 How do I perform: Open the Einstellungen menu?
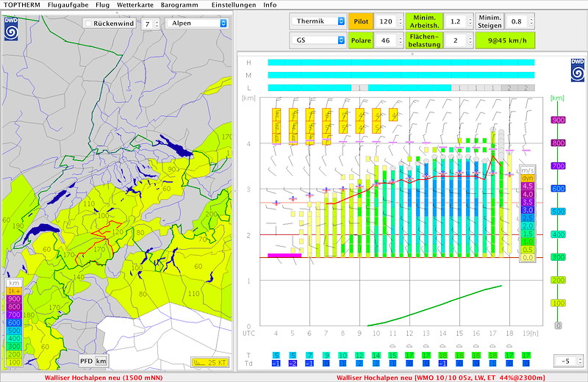click(x=234, y=5)
